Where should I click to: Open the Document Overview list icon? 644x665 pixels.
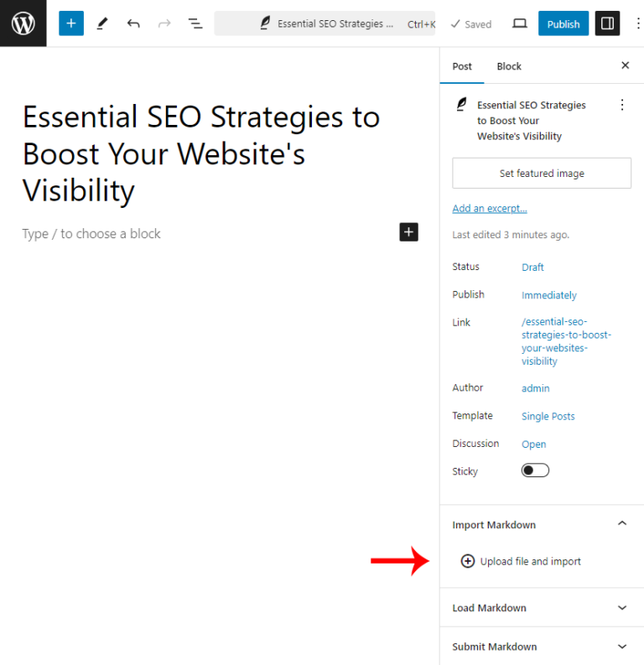click(x=195, y=23)
